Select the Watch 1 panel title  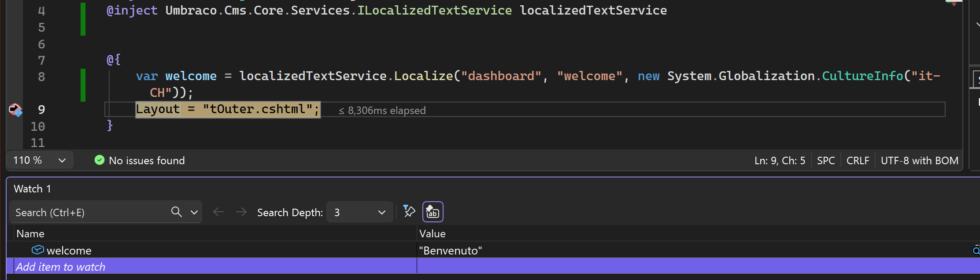tap(32, 189)
